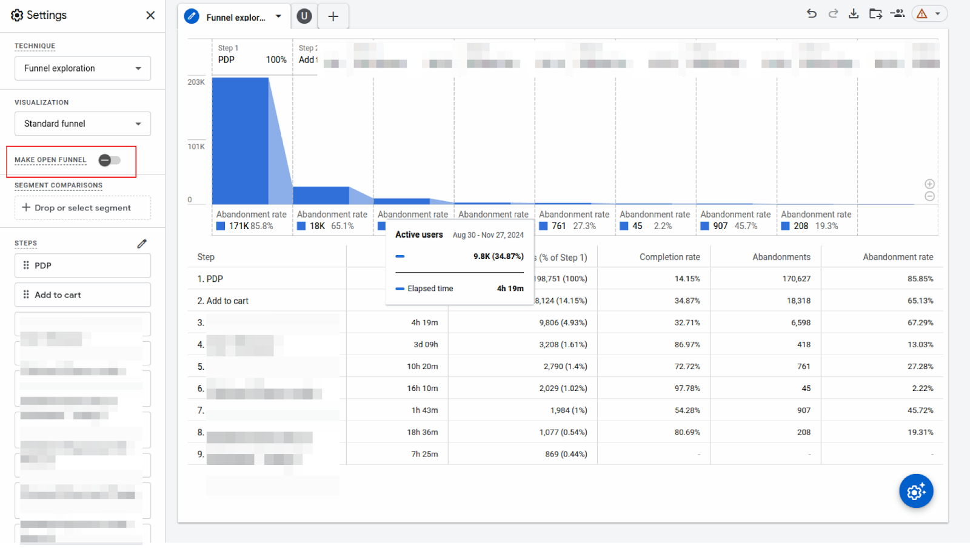This screenshot has height=560, width=970.
Task: Click Drop or select segment
Action: pyautogui.click(x=82, y=207)
